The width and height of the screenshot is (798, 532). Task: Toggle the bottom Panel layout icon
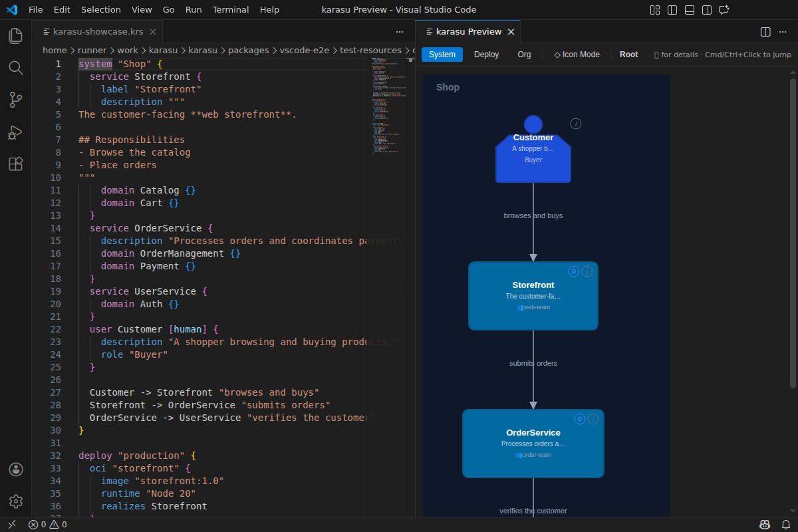click(690, 10)
